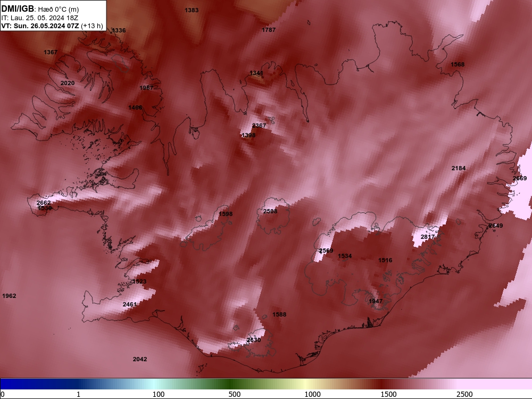Click the map value 2662

click(44, 203)
